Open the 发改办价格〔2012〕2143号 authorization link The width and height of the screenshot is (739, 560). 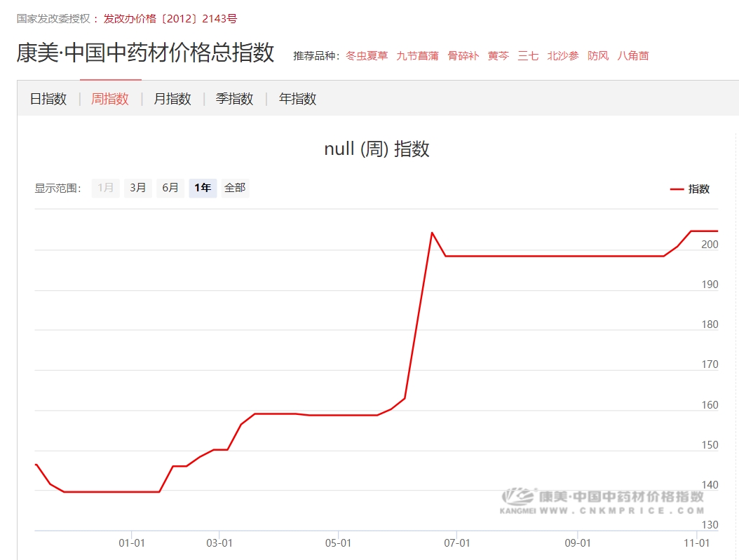(x=170, y=19)
